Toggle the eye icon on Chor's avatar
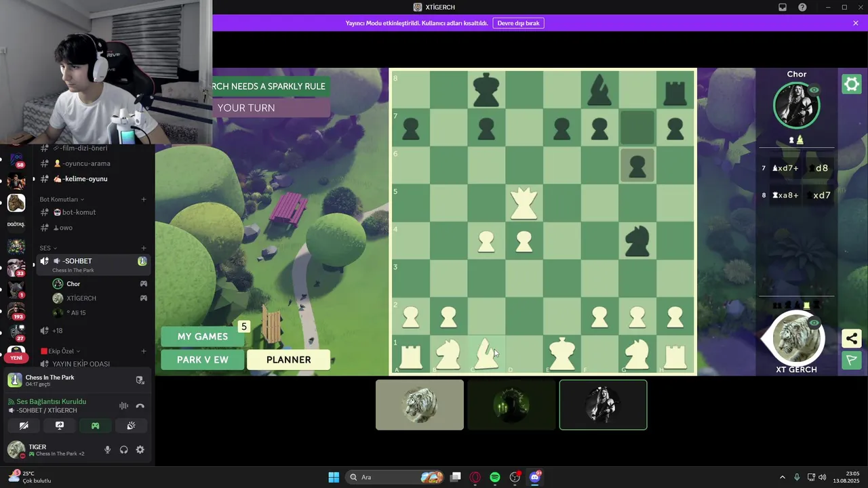868x488 pixels. click(x=814, y=90)
